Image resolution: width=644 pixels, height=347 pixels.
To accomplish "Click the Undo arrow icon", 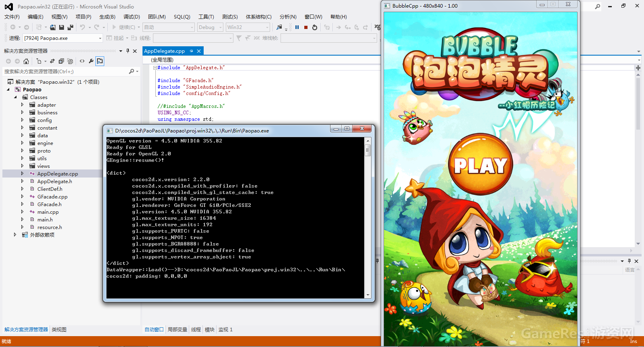I will 82,27.
